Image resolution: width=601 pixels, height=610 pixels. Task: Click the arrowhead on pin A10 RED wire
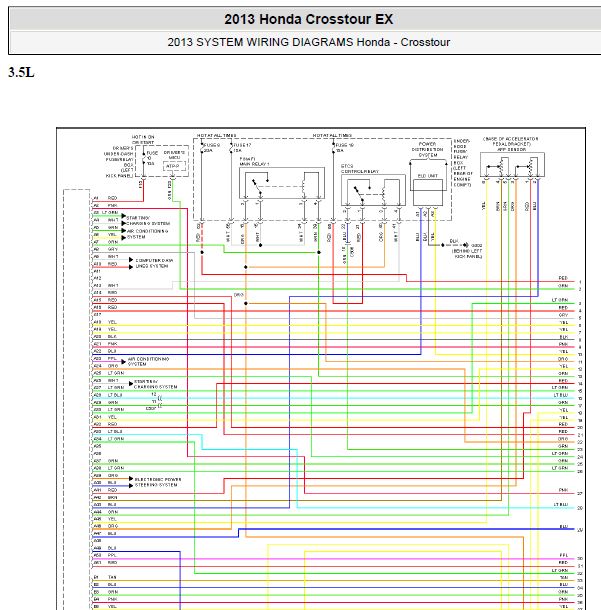click(x=131, y=267)
